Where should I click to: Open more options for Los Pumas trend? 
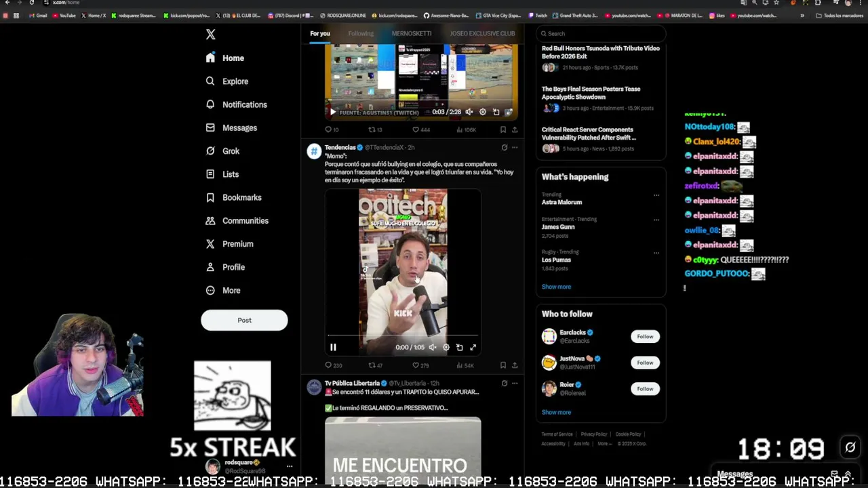656,253
